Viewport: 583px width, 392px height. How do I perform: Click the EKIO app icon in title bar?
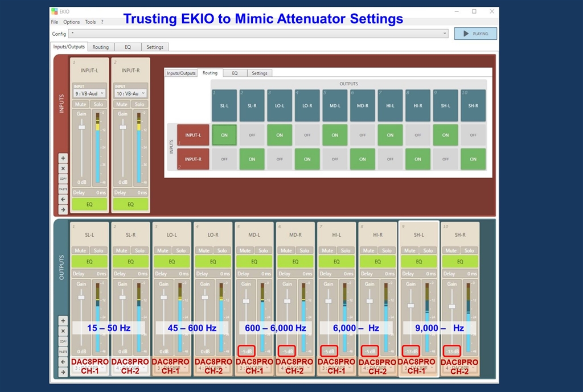click(55, 11)
